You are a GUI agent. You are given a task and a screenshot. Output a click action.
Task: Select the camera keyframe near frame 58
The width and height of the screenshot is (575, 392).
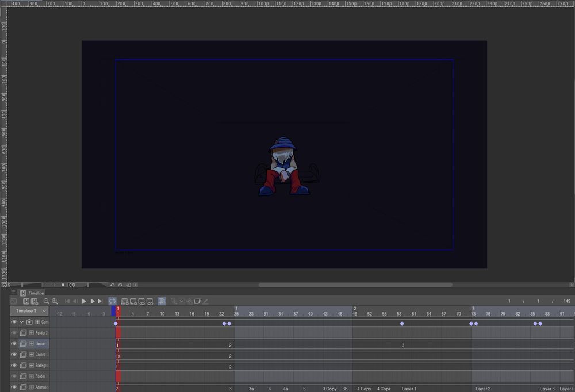point(402,324)
